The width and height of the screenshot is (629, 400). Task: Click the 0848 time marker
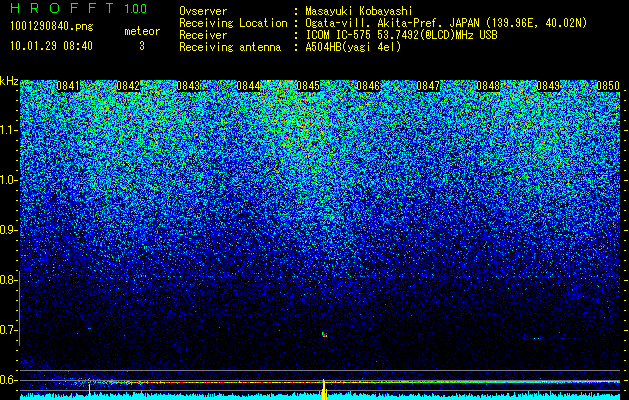488,86
